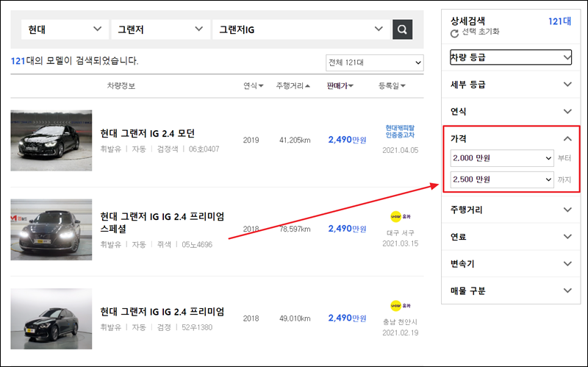Click the thumbnail of the 프리미엄 스페셜 car
The image size is (588, 367).
(x=51, y=229)
